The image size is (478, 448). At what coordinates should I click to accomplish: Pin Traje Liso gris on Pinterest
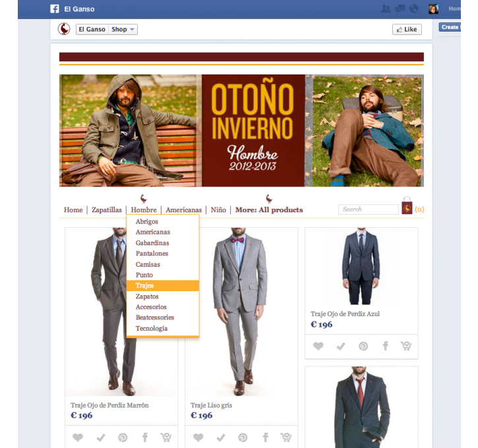point(243,437)
